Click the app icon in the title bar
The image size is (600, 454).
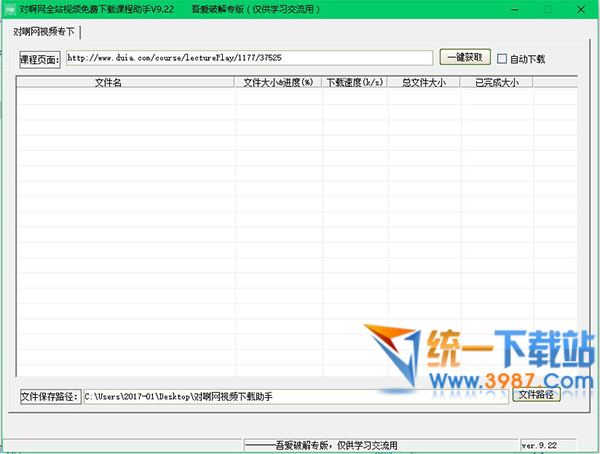[x=10, y=8]
